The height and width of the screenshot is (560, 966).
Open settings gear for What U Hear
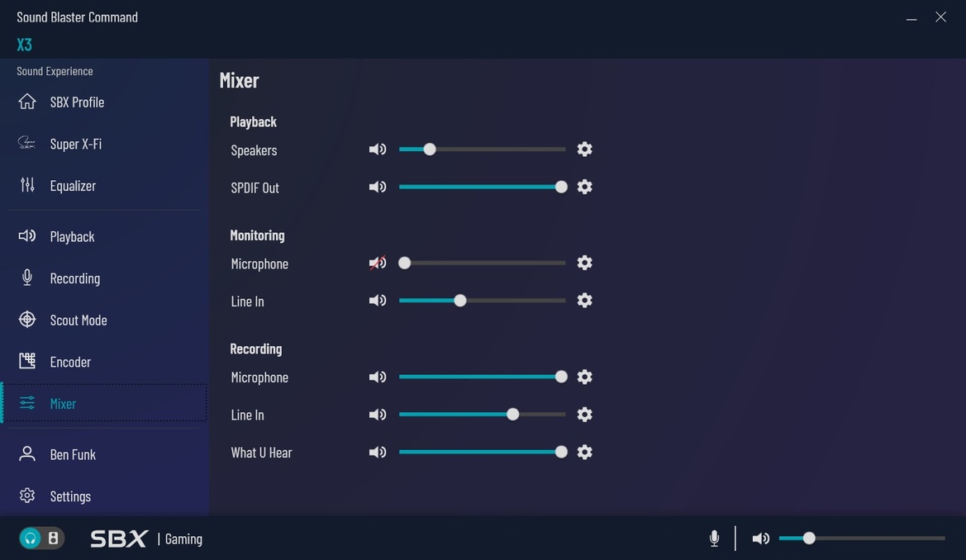tap(584, 452)
